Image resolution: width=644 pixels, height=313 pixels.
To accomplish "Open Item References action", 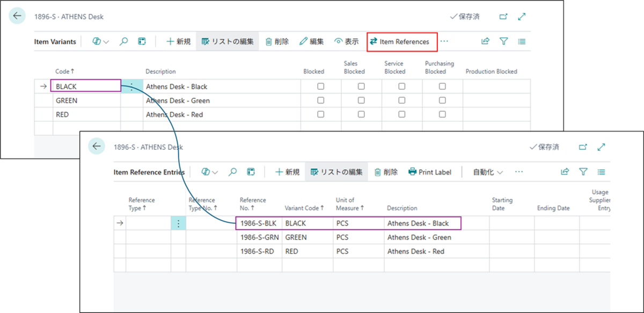I will click(402, 41).
